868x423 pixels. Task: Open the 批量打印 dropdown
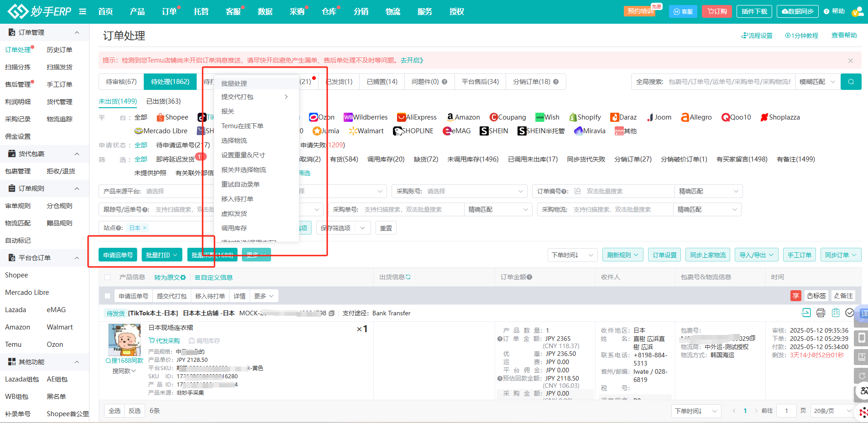click(x=162, y=255)
